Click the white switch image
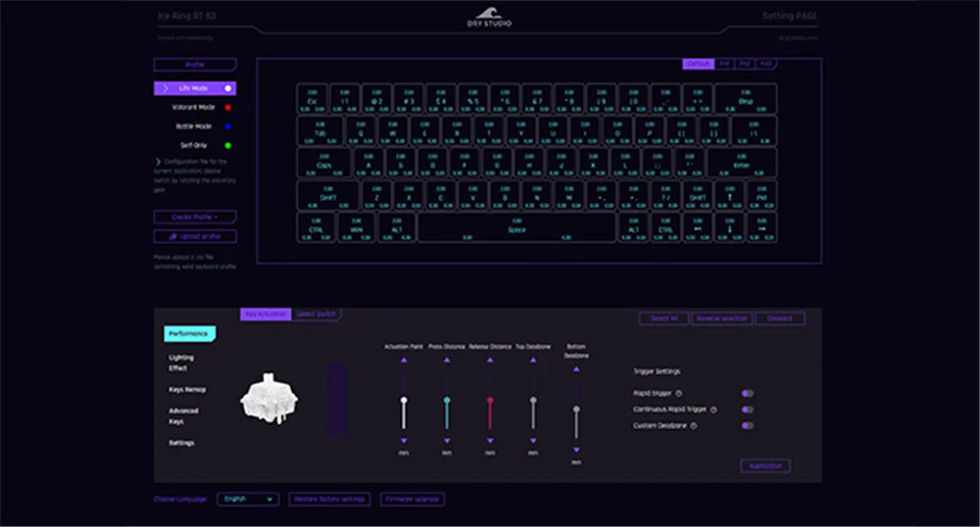This screenshot has width=980, height=527. [x=269, y=399]
